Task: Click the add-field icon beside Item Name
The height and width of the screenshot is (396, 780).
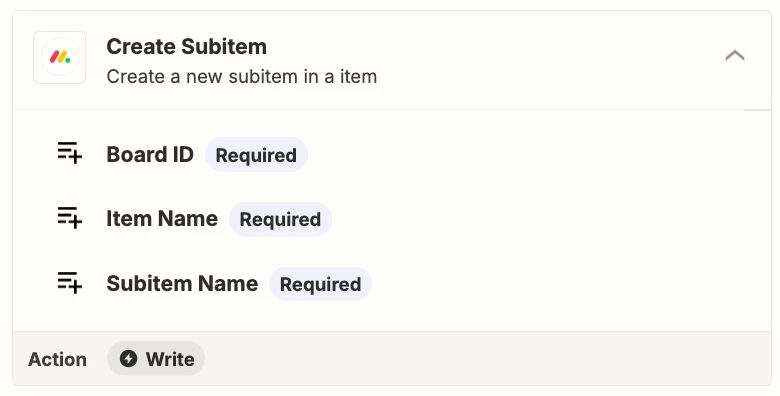Action: 70,218
